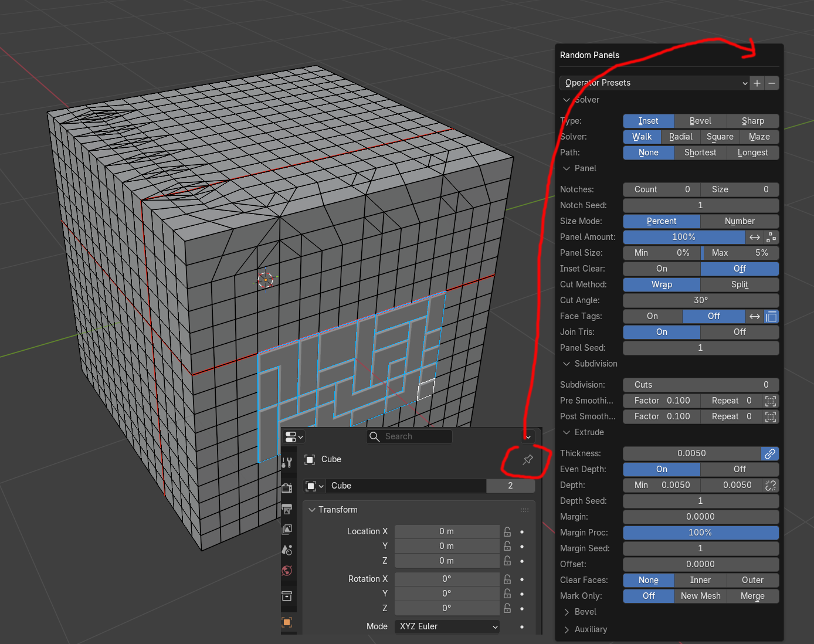Choose New Mesh for Mark Only
Image resolution: width=814 pixels, height=644 pixels.
tap(700, 596)
